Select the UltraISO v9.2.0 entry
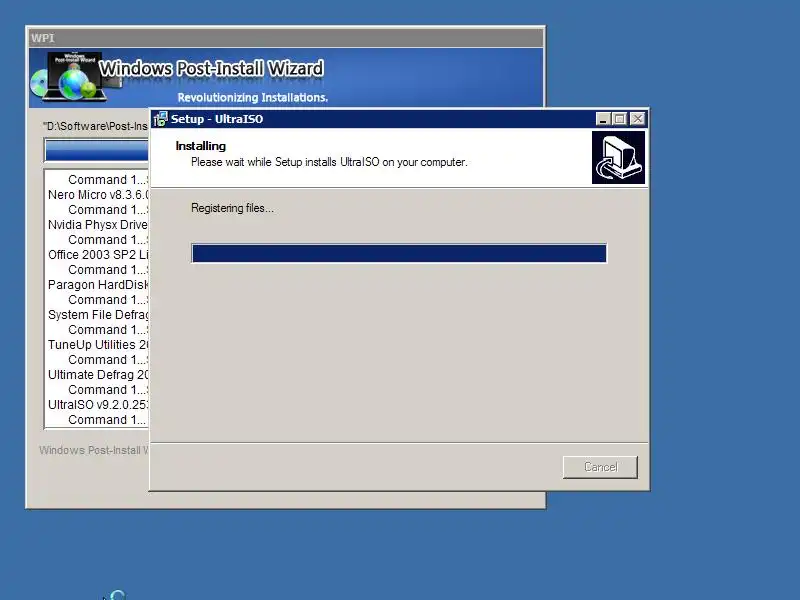 [x=98, y=405]
